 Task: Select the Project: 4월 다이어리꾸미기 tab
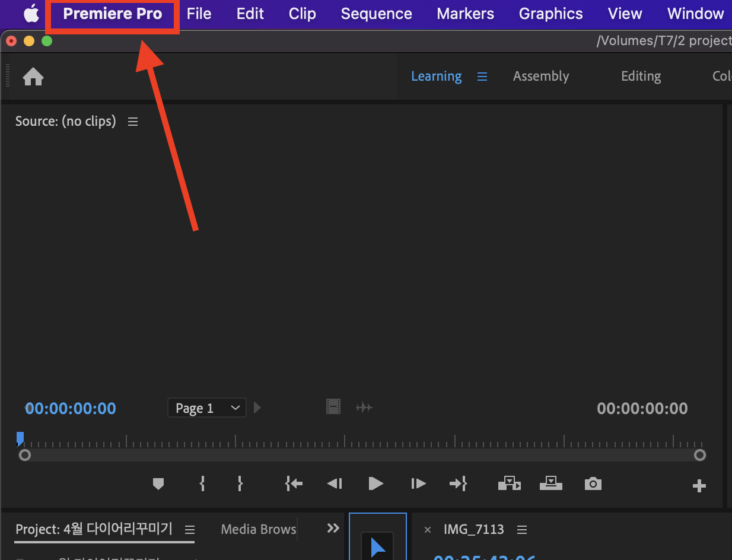click(x=94, y=529)
